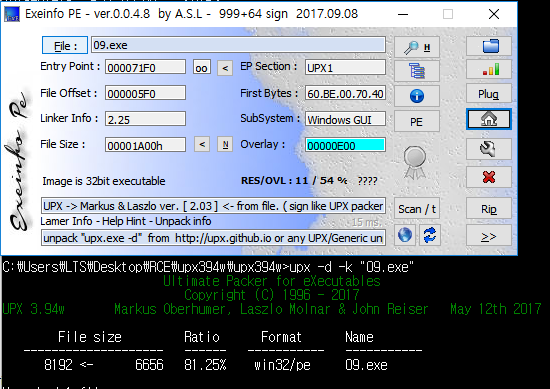Click the Rip button

[489, 209]
